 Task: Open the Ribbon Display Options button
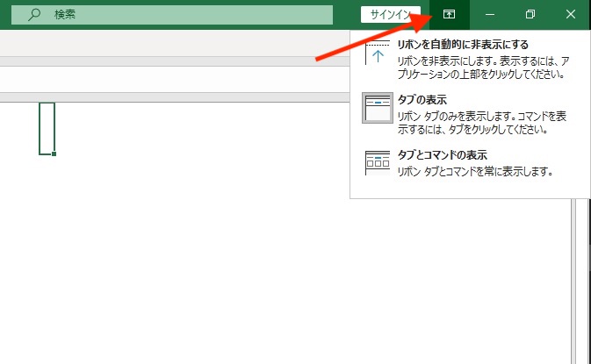click(x=449, y=14)
